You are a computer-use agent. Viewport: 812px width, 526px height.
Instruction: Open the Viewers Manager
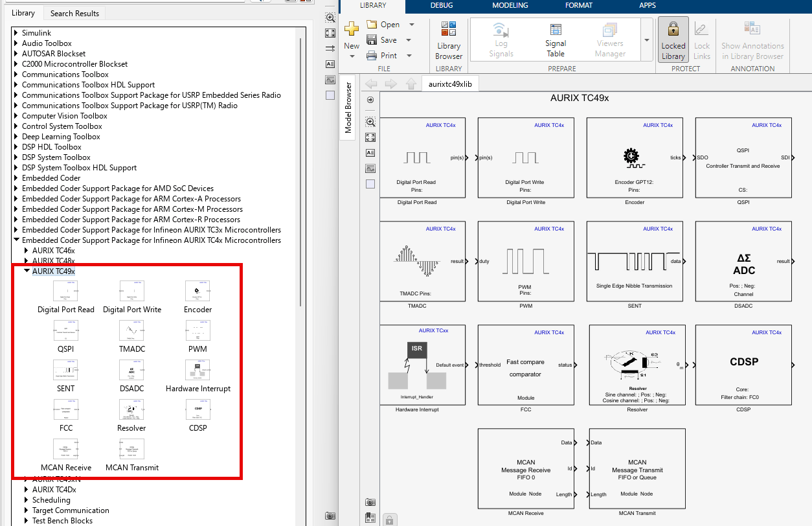click(x=610, y=40)
